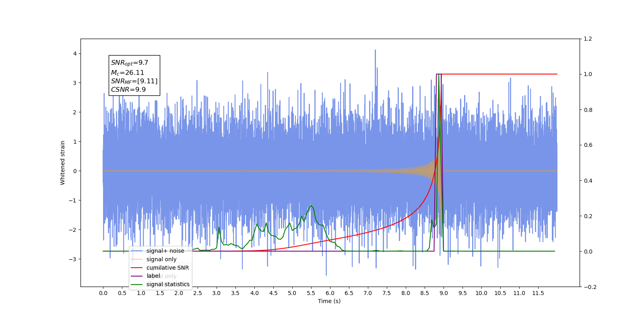Click the 1.0 tick on the right axis
Screen dimensions: 644x322
click(x=588, y=74)
